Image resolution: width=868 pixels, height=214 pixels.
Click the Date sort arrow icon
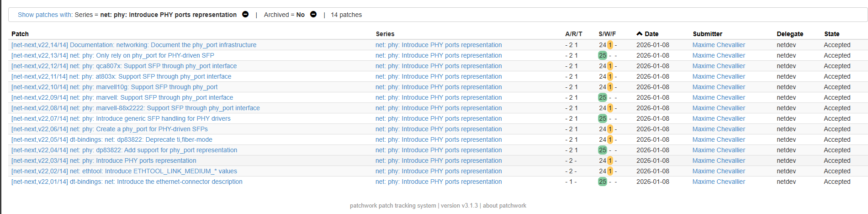pos(640,33)
